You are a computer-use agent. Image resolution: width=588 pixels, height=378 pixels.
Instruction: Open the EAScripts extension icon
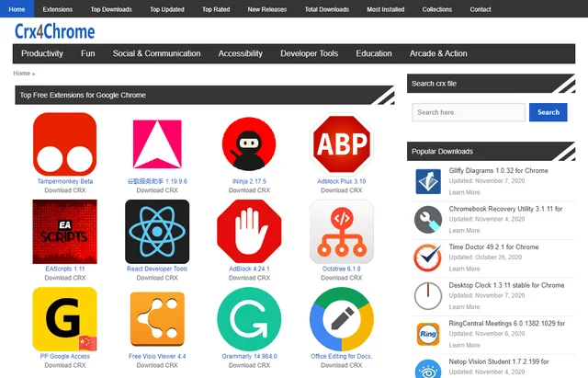(65, 232)
